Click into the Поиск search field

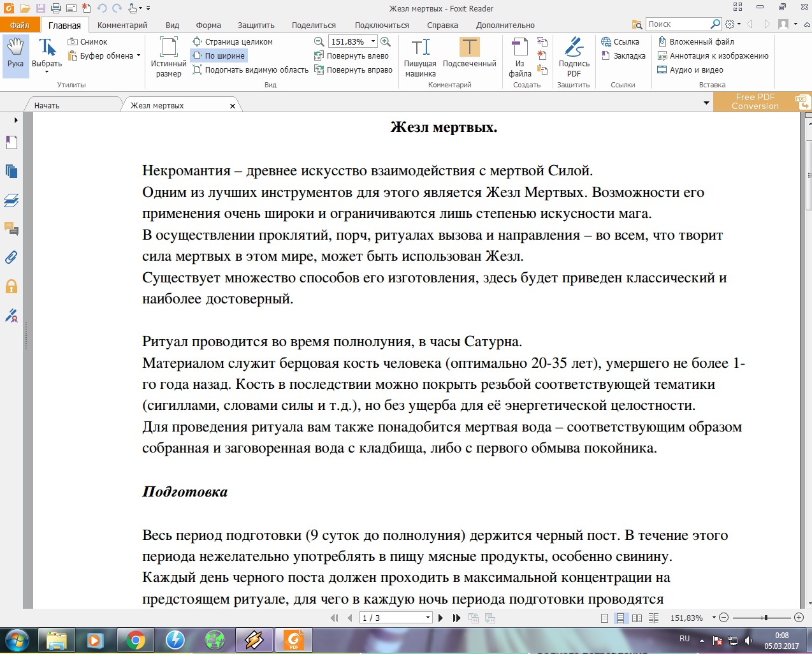pyautogui.click(x=678, y=24)
